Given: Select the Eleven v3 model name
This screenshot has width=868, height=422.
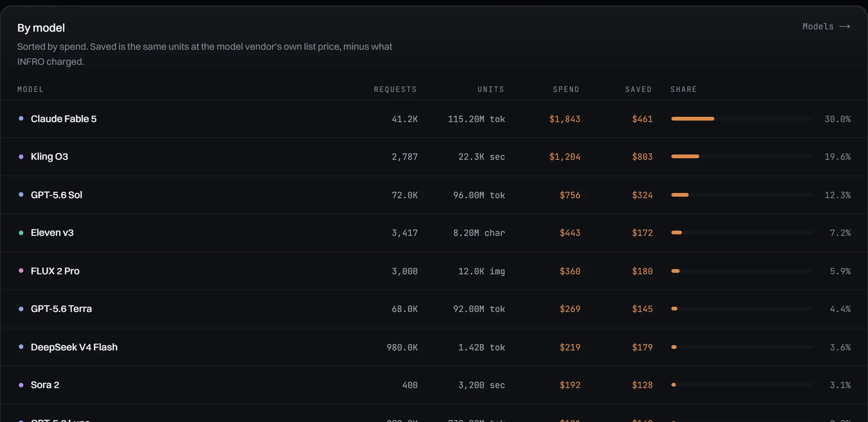Looking at the screenshot, I should coord(52,233).
